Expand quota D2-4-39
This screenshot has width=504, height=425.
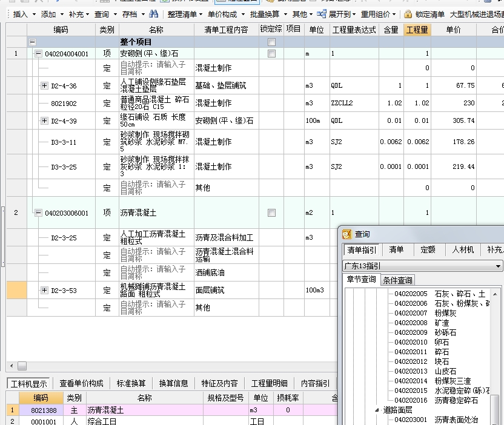point(44,121)
